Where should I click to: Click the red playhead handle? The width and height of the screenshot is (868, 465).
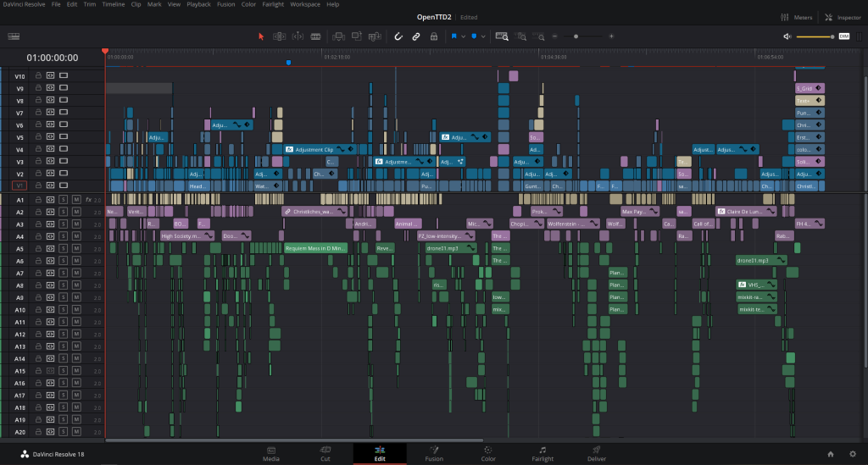tap(105, 52)
